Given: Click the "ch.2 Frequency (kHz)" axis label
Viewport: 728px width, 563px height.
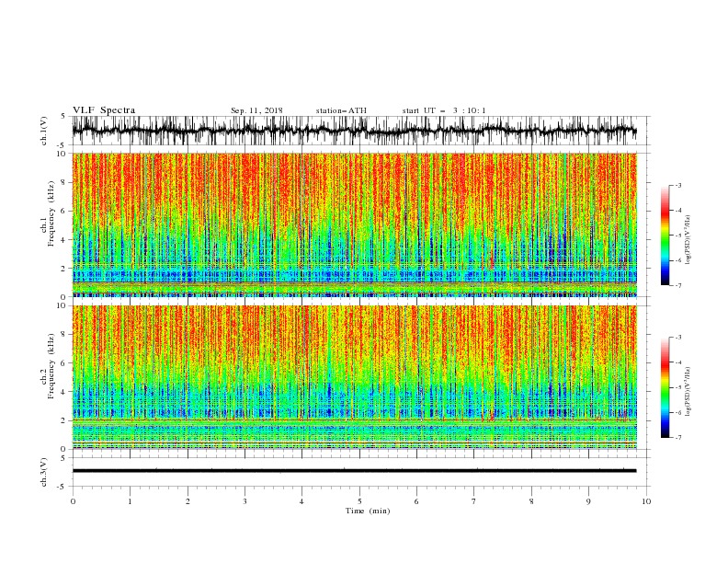Looking at the screenshot, I should tap(48, 366).
